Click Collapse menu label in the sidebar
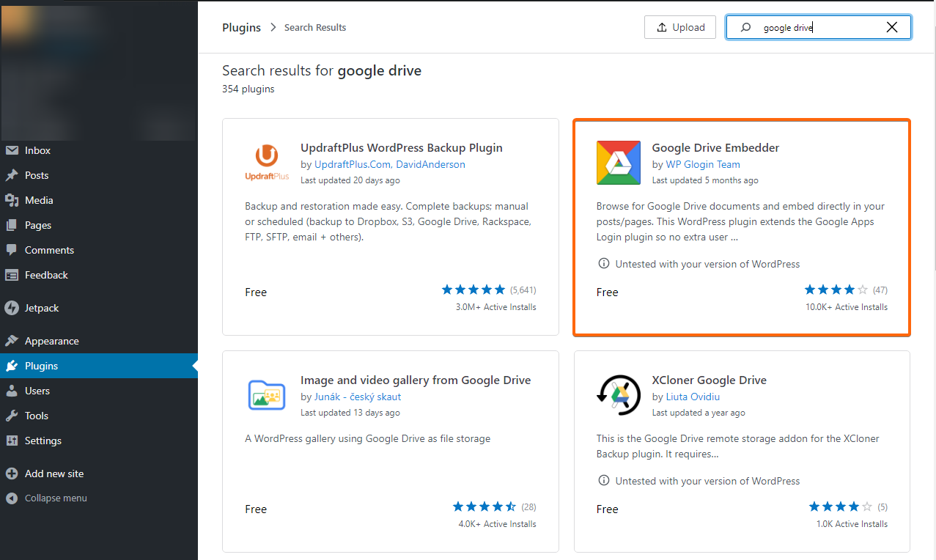 56,498
